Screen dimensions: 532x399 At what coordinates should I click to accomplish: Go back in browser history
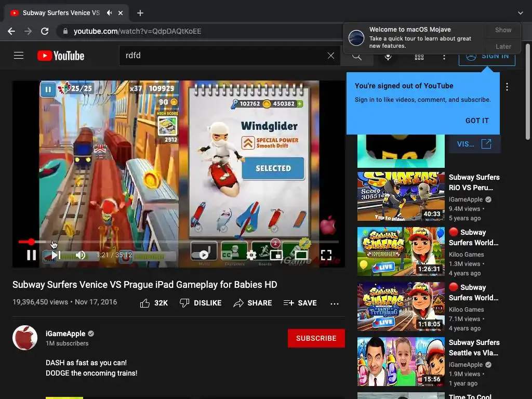point(11,31)
